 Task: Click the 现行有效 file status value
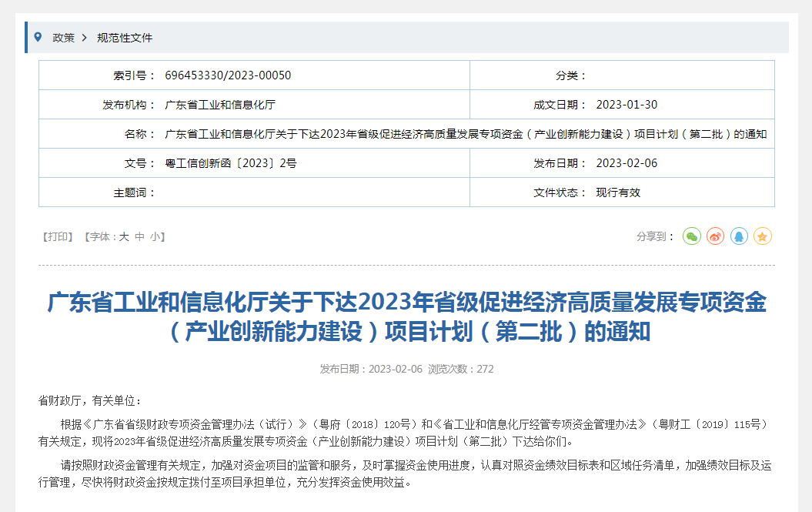pos(618,192)
